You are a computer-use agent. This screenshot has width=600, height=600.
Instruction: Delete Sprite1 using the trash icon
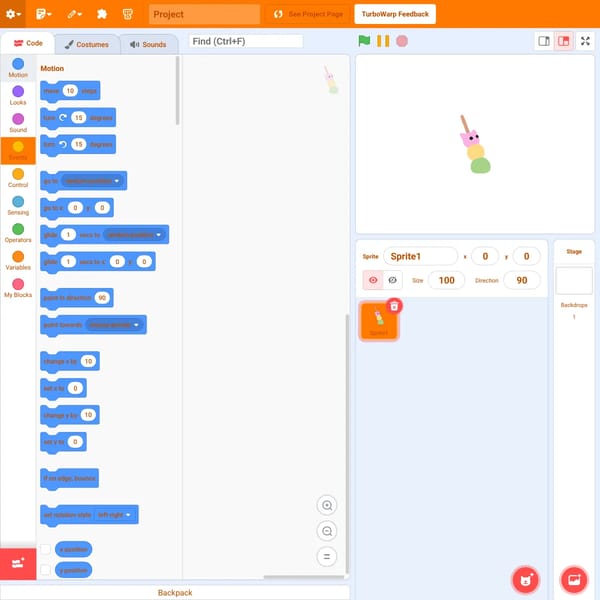pyautogui.click(x=394, y=306)
